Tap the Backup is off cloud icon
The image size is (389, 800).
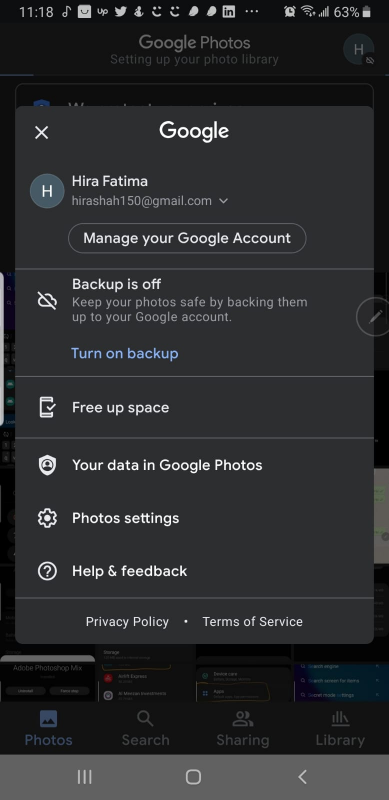coord(47,300)
